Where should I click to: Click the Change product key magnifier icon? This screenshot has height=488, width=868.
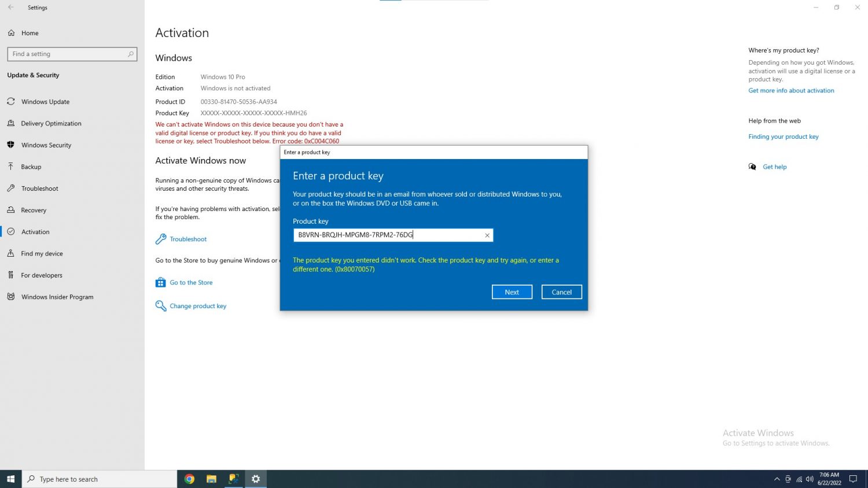(x=161, y=306)
